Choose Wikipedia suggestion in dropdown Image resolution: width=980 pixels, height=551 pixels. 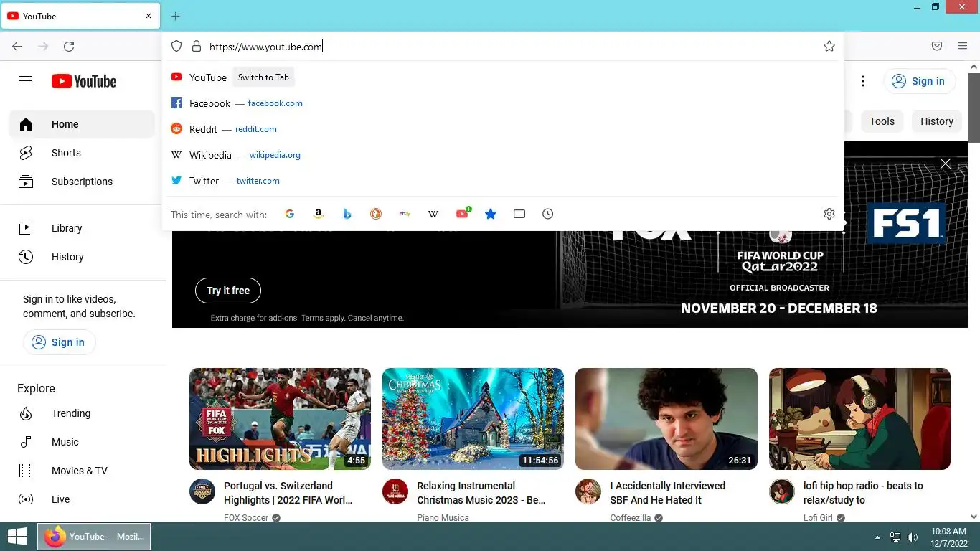[x=502, y=155]
